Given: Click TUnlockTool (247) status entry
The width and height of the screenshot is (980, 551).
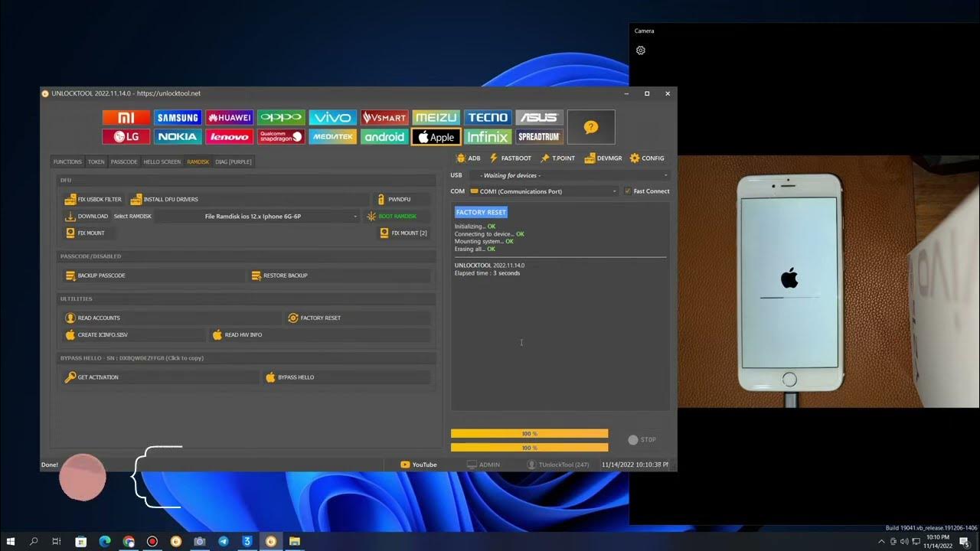Looking at the screenshot, I should (x=558, y=465).
